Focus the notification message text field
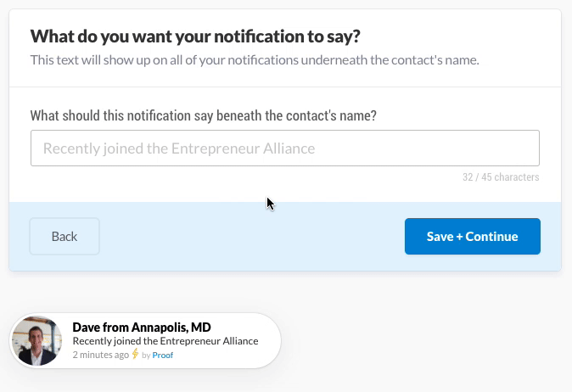 285,148
